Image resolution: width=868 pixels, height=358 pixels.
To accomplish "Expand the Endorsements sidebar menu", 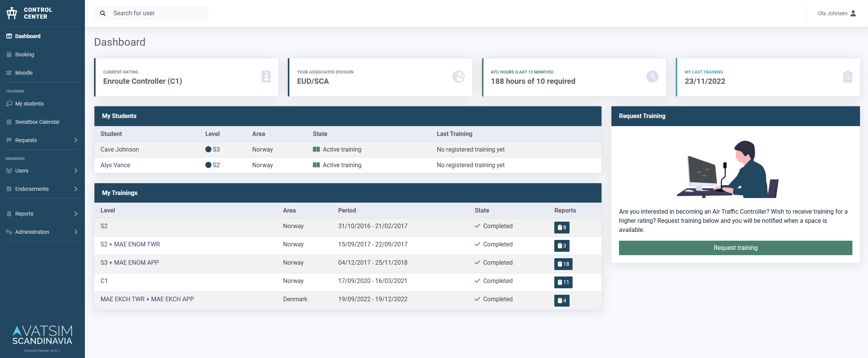I will point(32,189).
